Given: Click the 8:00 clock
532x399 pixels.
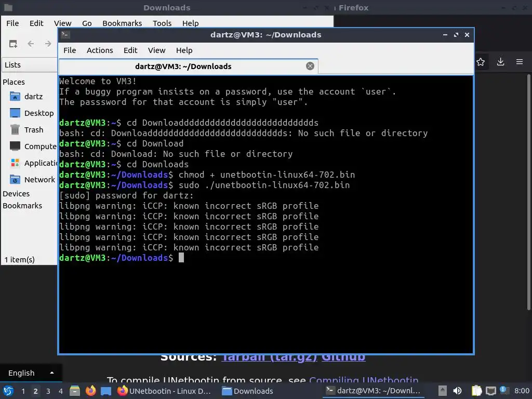Looking at the screenshot, I should 522,391.
